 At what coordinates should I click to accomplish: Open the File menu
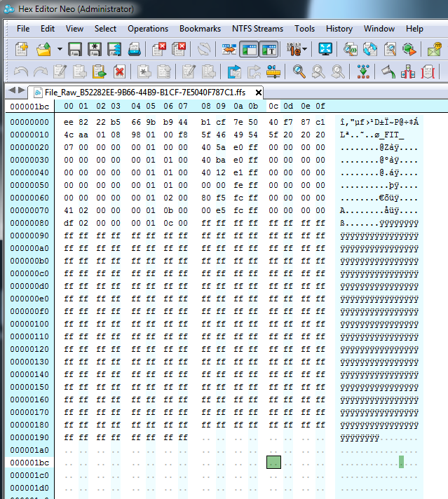tap(23, 29)
